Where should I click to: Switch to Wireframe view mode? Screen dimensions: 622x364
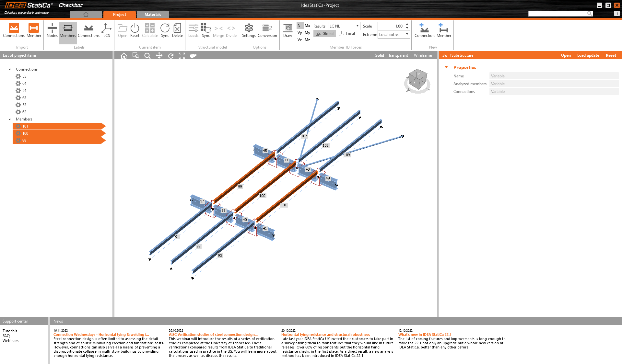click(423, 55)
